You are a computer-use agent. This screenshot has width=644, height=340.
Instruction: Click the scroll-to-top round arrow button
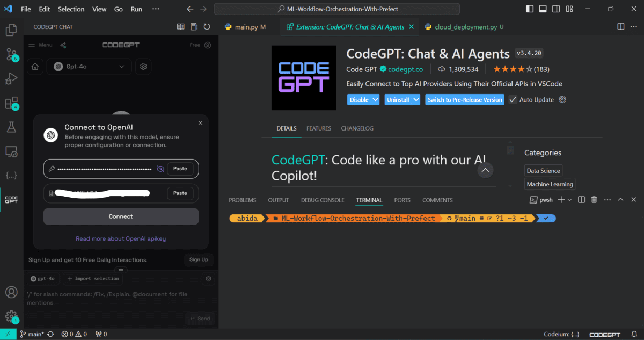[485, 170]
